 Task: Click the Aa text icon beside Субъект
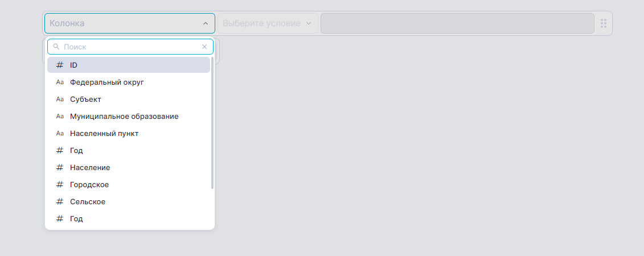[60, 100]
